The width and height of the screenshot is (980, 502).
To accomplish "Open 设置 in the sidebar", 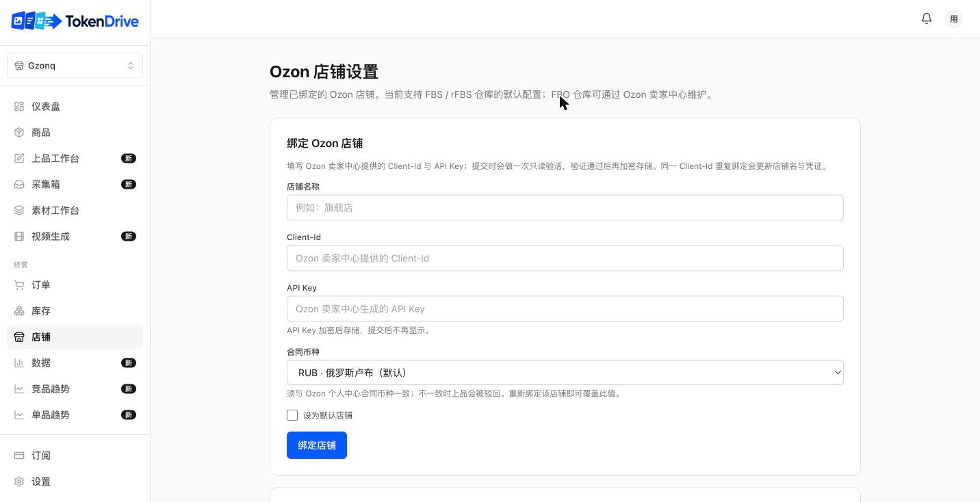I will click(x=75, y=481).
